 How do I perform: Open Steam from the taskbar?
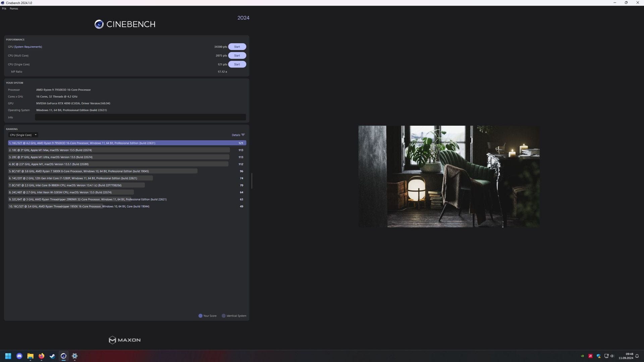[x=52, y=356]
